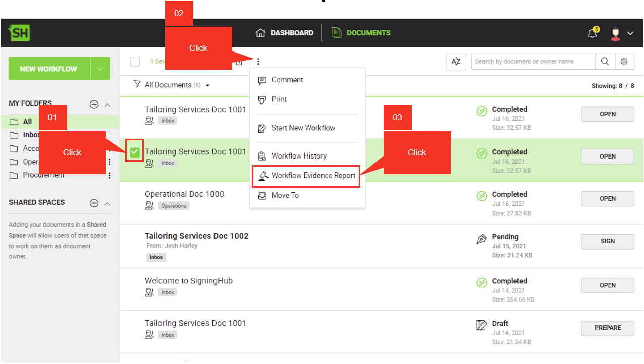Click the document search input field

tap(533, 62)
